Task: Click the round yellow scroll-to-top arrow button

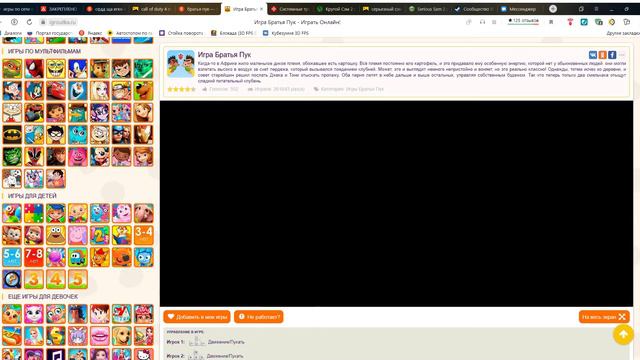Action: point(623,335)
